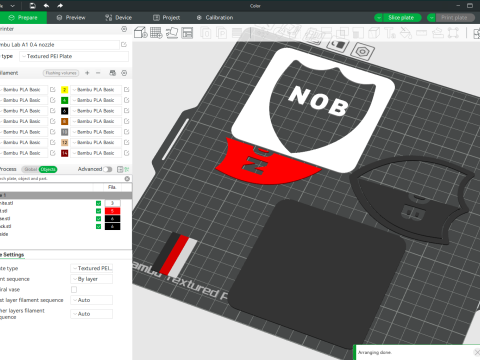Remove last filament with minus icon
Screen dimensions: 480x360
pos(98,73)
